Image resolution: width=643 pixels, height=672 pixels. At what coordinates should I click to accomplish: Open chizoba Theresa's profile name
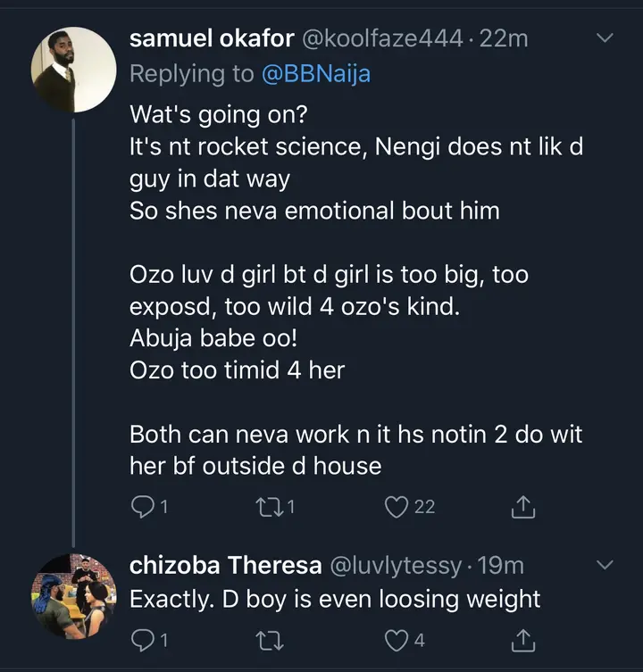(225, 565)
